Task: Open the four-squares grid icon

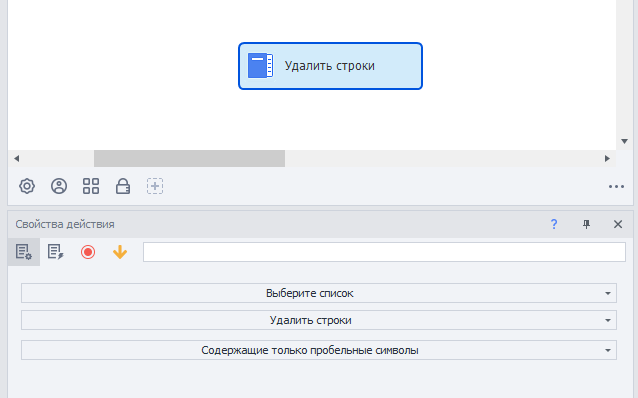Action: [91, 186]
